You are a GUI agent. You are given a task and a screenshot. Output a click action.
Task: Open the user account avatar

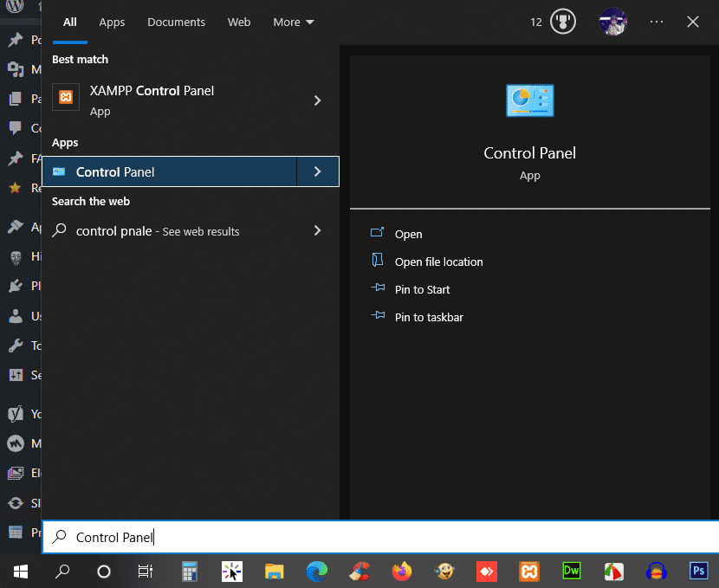pos(613,22)
